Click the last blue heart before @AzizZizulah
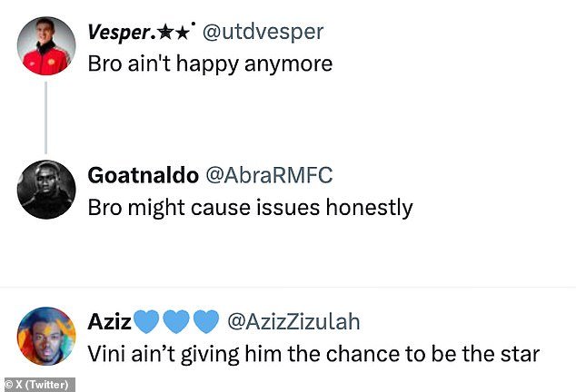 point(206,321)
